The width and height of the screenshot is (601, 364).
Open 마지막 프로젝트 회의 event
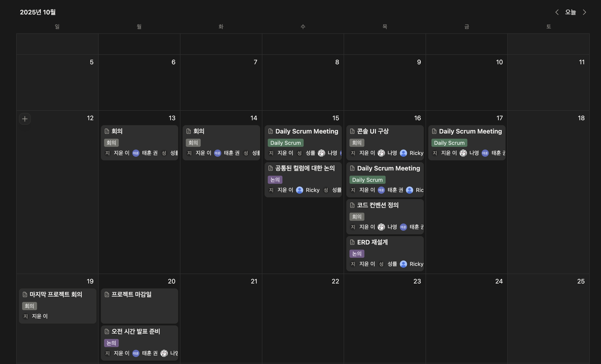click(x=56, y=294)
